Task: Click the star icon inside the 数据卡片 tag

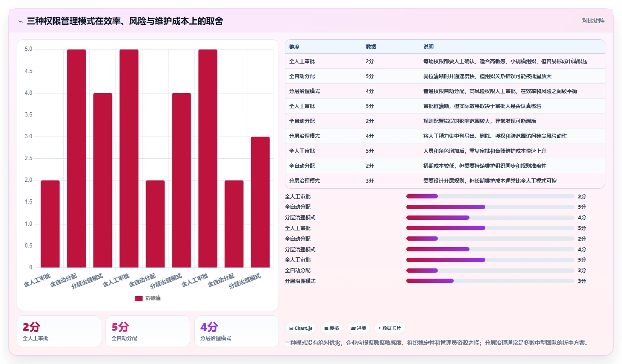Action: 379,328
